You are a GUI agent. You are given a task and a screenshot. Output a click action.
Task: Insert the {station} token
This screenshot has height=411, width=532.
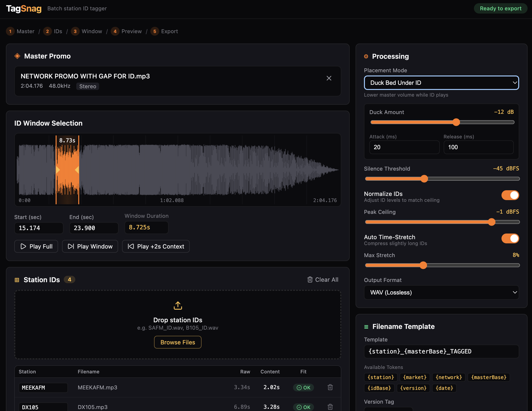[381, 377]
